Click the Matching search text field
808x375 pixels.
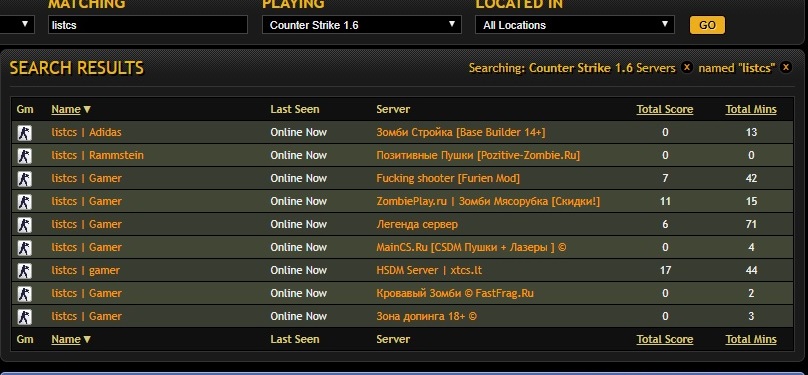[148, 25]
